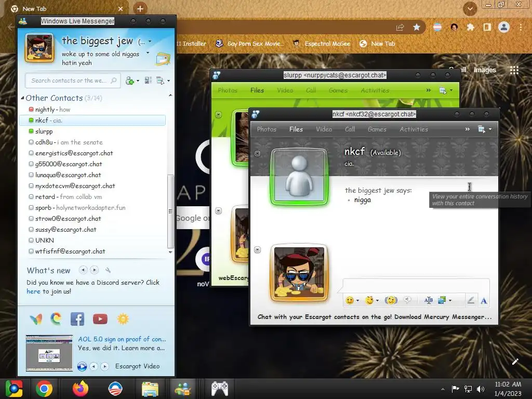Click Chrome share page icon
The height and width of the screenshot is (399, 532).
point(400,27)
